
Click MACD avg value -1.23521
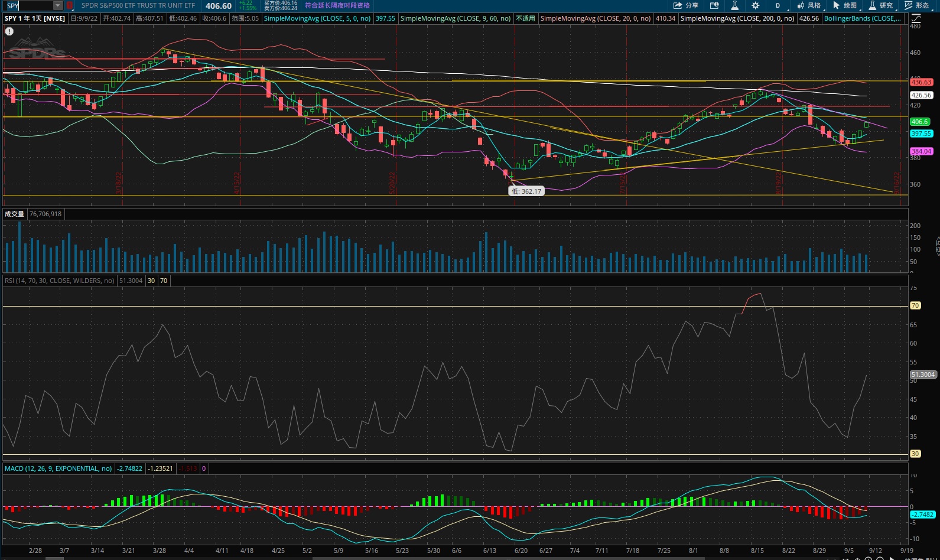click(x=160, y=468)
